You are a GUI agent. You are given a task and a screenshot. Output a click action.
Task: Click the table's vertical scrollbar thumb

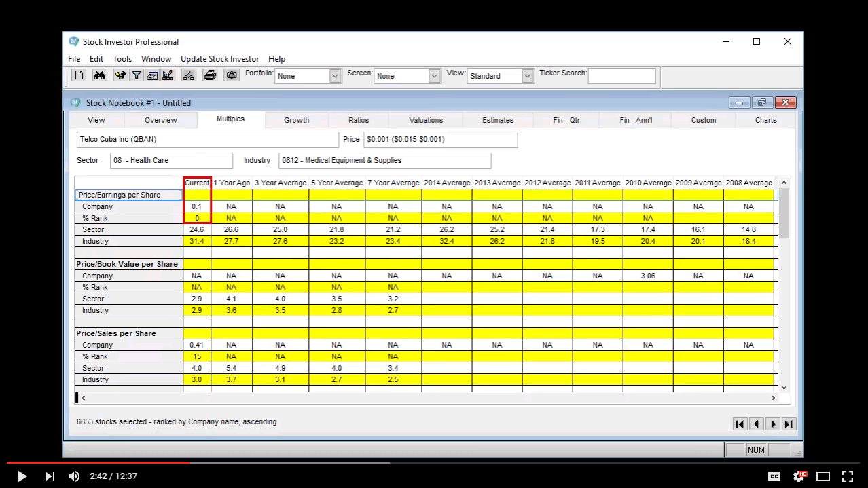784,213
